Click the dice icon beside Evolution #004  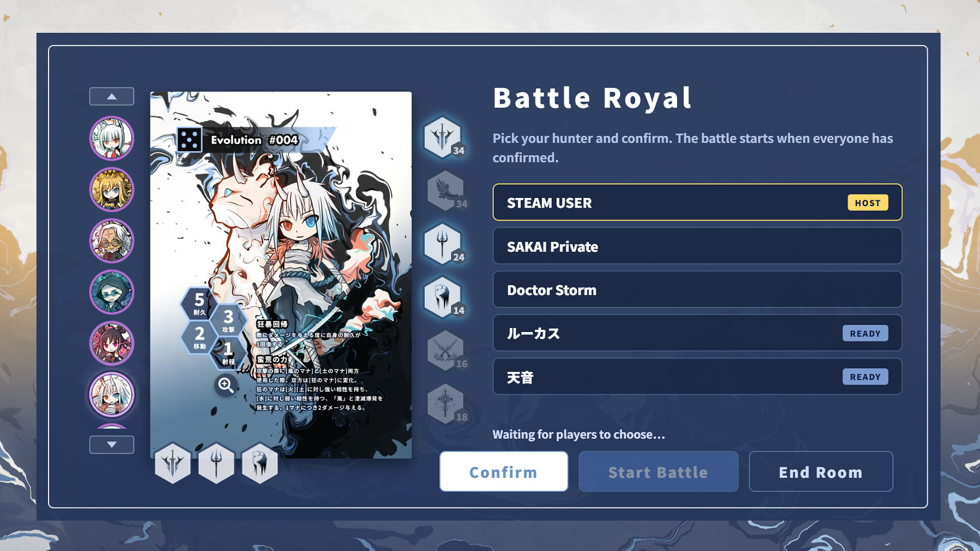click(189, 140)
